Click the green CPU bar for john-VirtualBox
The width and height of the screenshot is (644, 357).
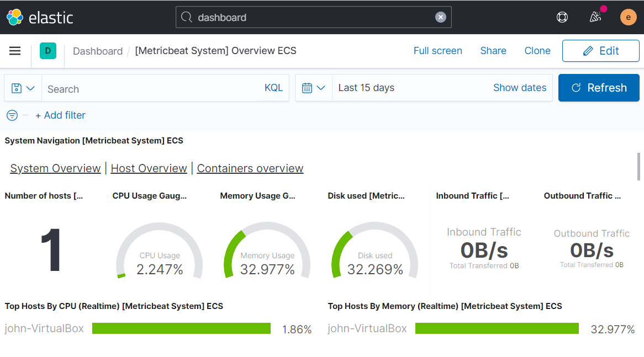coord(181,329)
